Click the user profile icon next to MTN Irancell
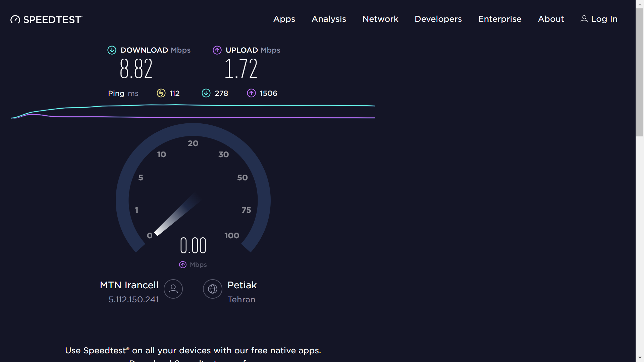Screen dimensions: 644x362 click(x=173, y=289)
